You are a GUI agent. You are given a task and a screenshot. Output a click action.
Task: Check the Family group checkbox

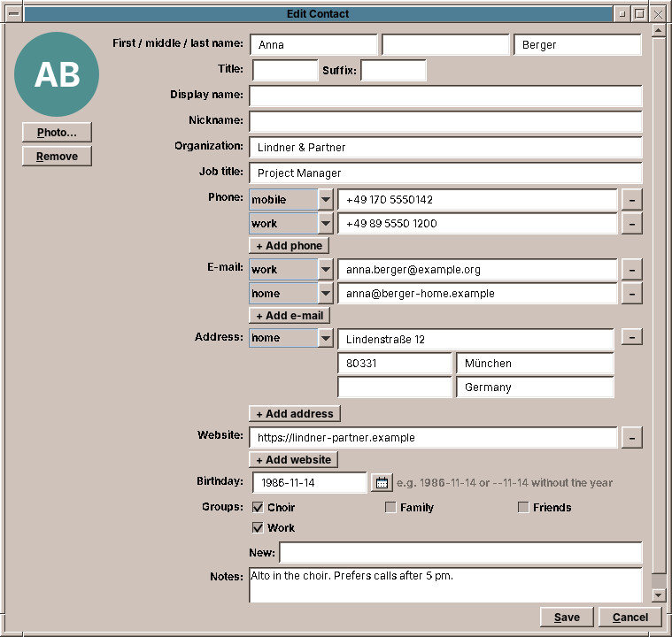pos(390,507)
